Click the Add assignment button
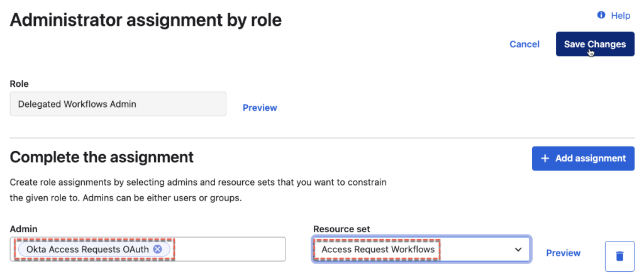Image resolution: width=644 pixels, height=278 pixels. 583,158
